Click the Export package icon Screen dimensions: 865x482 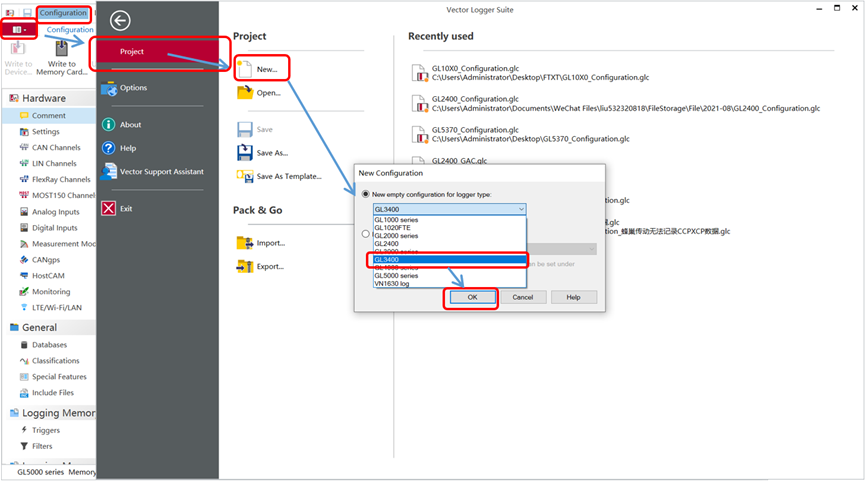pos(245,267)
